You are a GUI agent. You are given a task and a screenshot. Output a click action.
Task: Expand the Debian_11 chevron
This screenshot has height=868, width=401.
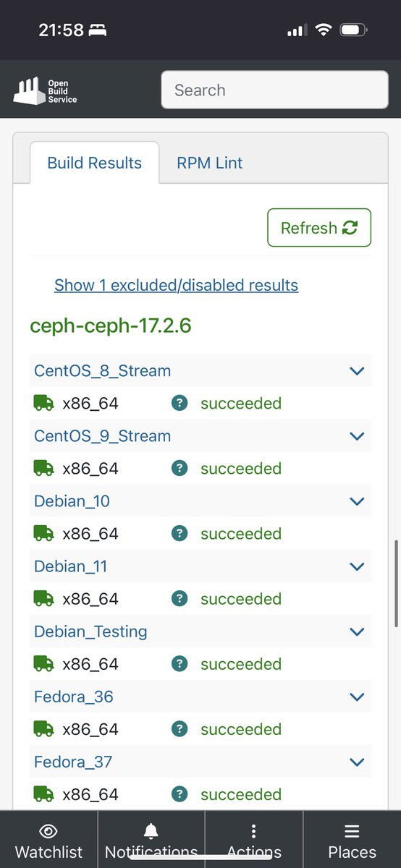point(357,566)
